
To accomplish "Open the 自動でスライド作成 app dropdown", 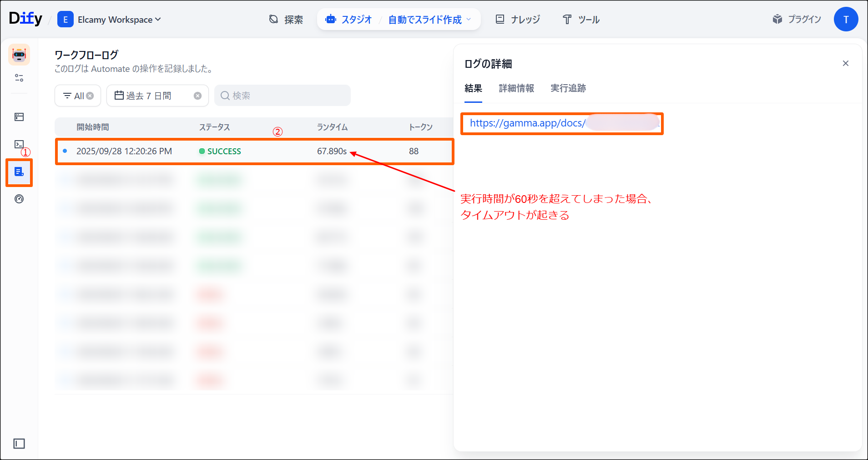I will [429, 20].
